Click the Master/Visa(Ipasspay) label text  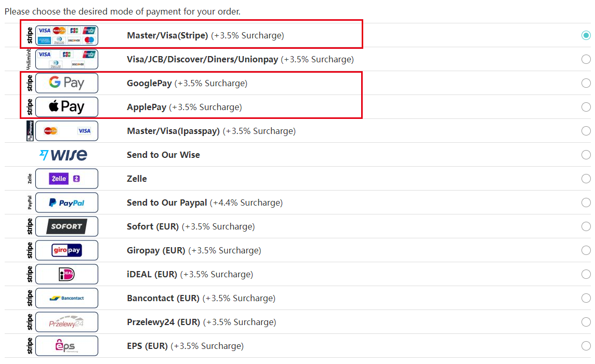pyautogui.click(x=174, y=131)
